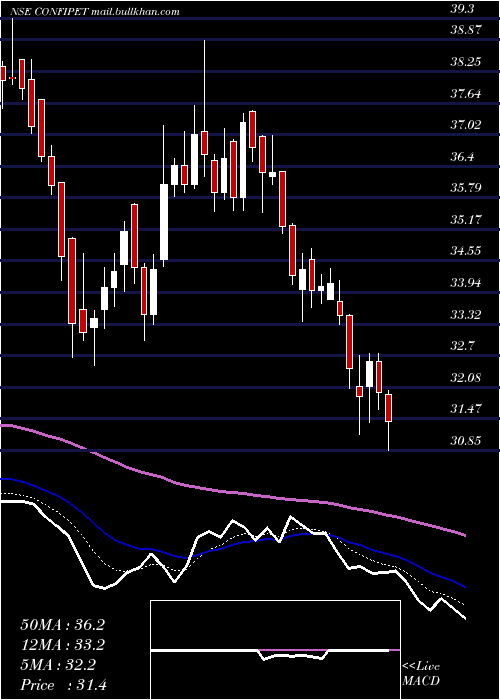The height and width of the screenshot is (700, 500).
Task: Click inside the MACD indicator panel
Action: (x=275, y=650)
